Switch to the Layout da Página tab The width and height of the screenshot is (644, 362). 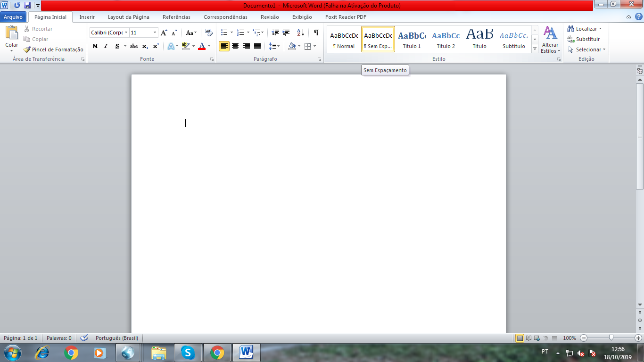(x=129, y=17)
